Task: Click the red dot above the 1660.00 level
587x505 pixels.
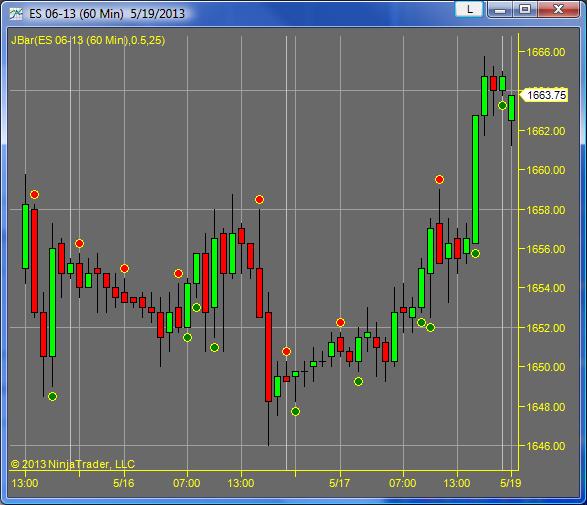Action: coord(440,180)
